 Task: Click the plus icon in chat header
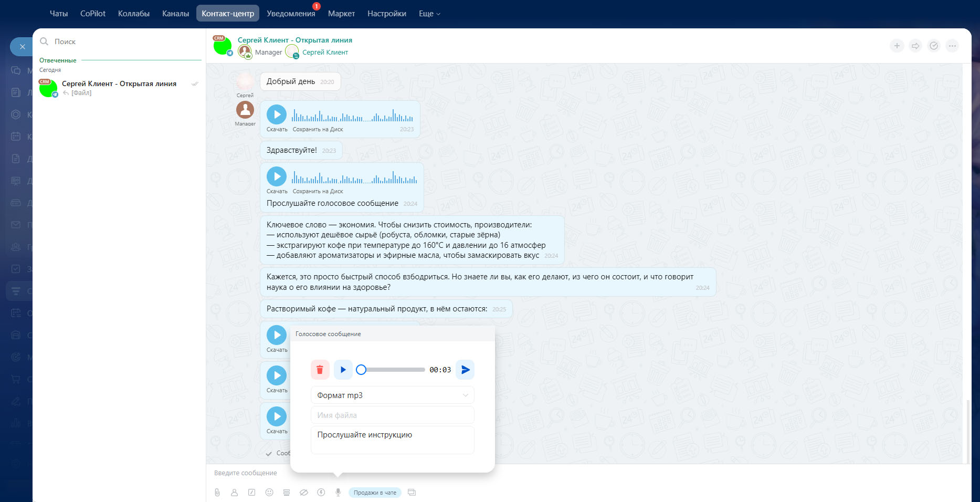click(897, 46)
